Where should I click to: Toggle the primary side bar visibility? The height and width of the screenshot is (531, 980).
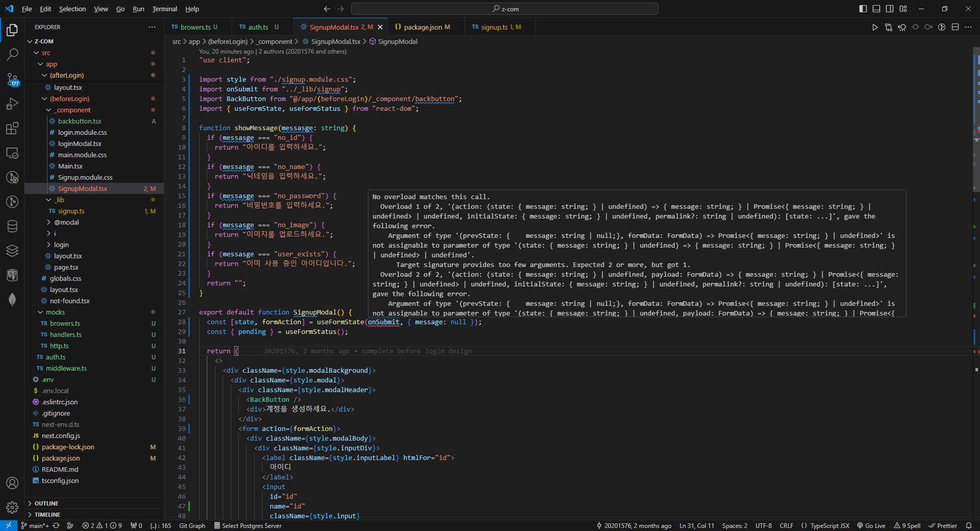click(x=863, y=9)
